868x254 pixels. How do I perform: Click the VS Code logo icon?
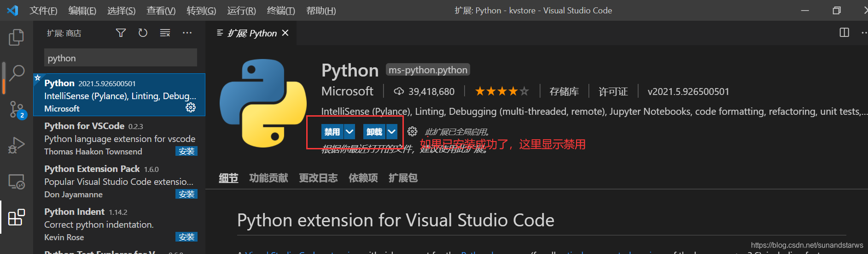pos(12,10)
